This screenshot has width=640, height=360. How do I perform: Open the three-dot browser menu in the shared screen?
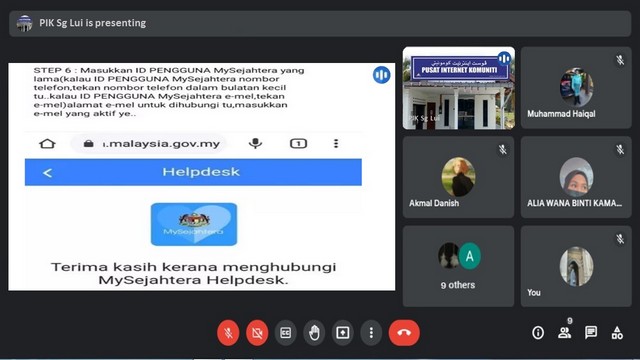pyautogui.click(x=336, y=143)
